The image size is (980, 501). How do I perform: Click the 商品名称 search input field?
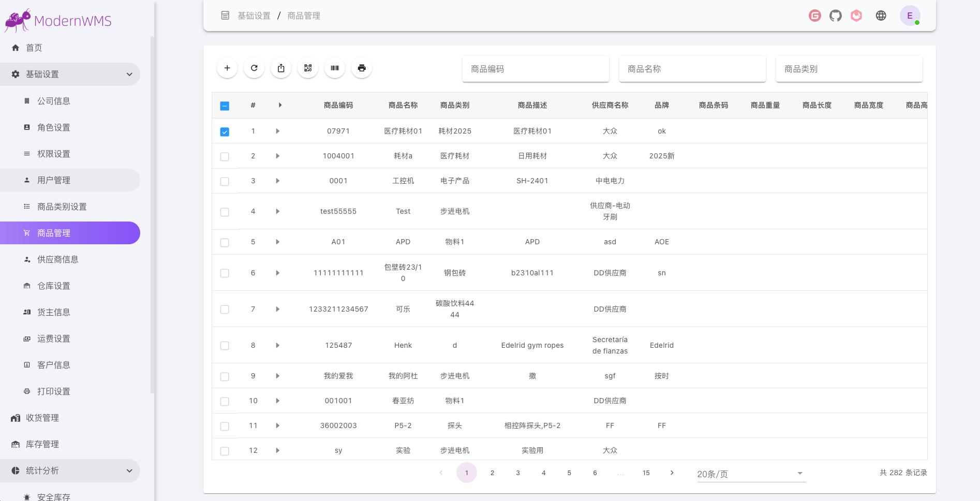692,68
